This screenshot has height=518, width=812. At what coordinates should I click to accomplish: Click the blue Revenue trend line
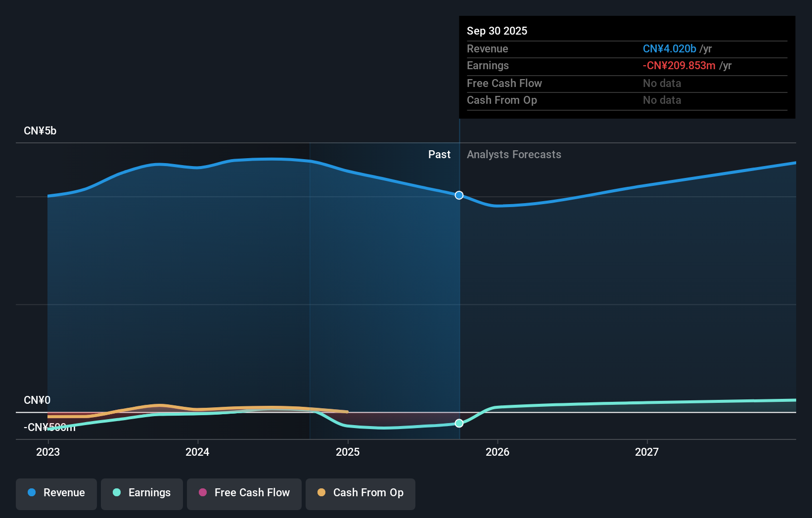tap(247, 159)
